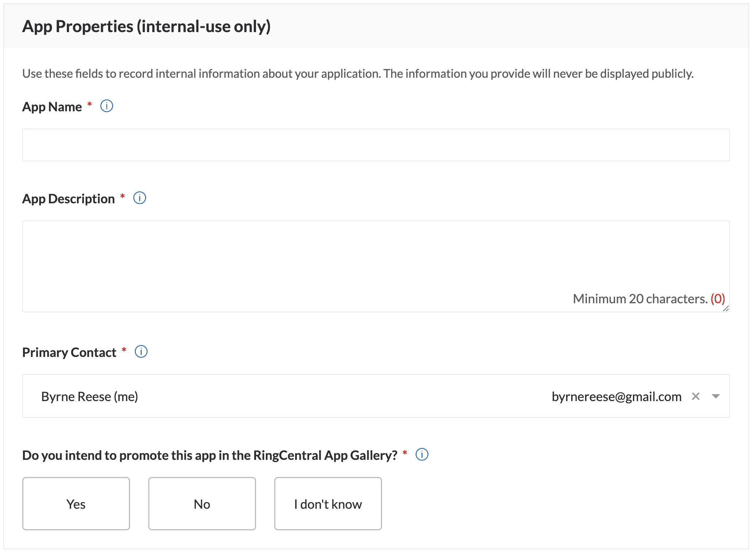Open the App Gallery question info icon
The width and height of the screenshot is (756, 554).
point(422,455)
